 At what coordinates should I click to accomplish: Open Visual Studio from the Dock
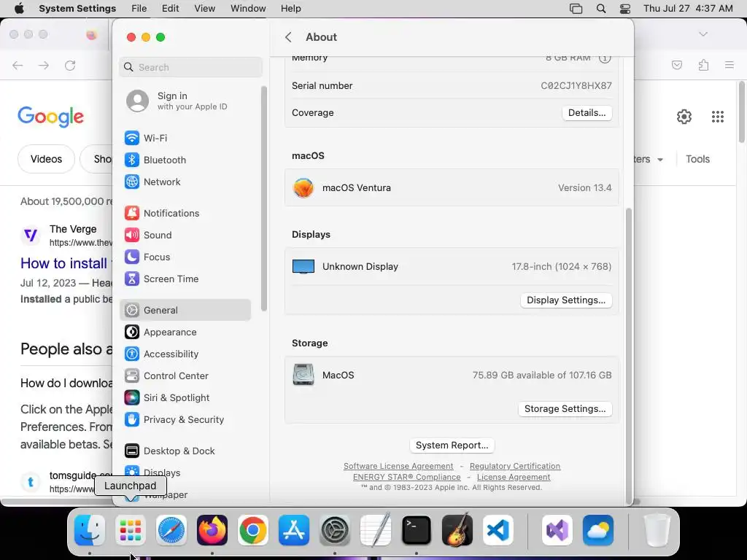[x=557, y=530]
